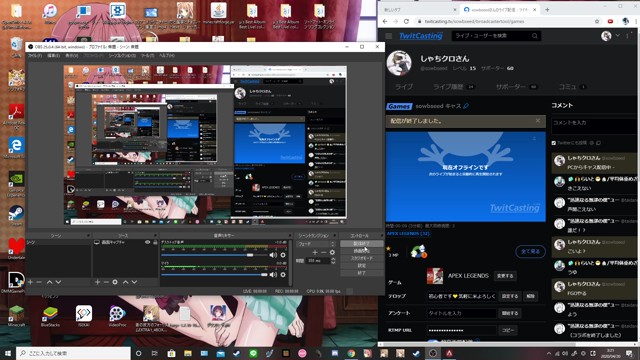Go back in Chrome browser
Viewport: 640px width, 360px height.
click(x=385, y=21)
